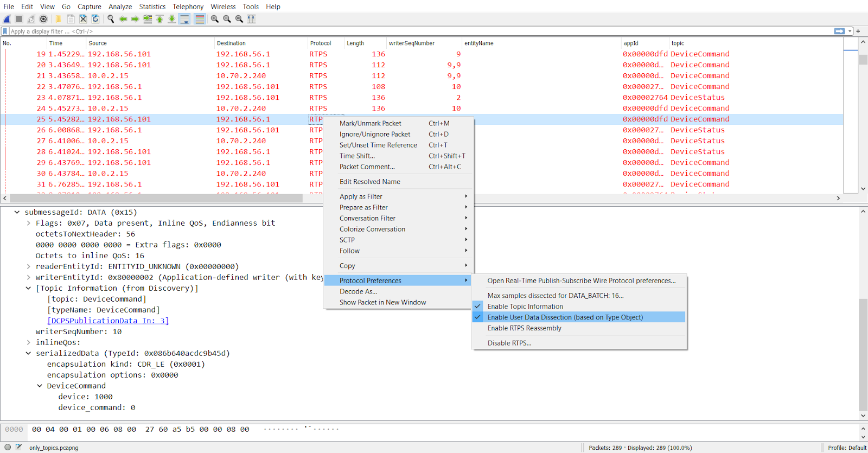Uncheck Enable User Data Dissection option
Image resolution: width=868 pixels, height=453 pixels.
point(565,317)
